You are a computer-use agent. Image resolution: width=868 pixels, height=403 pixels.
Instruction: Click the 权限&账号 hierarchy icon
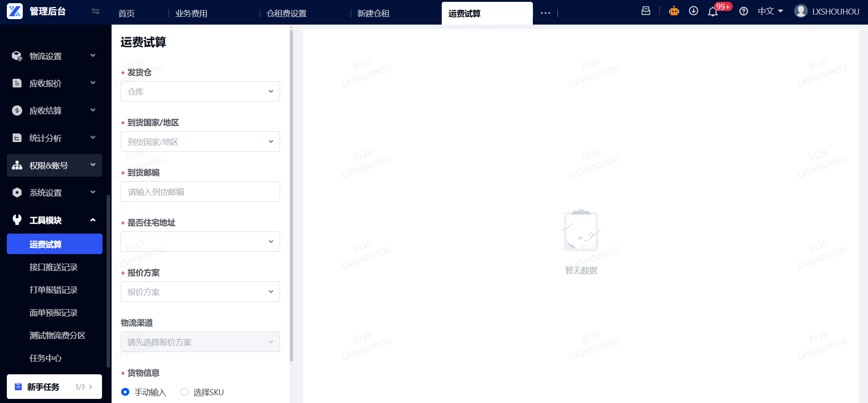point(17,165)
